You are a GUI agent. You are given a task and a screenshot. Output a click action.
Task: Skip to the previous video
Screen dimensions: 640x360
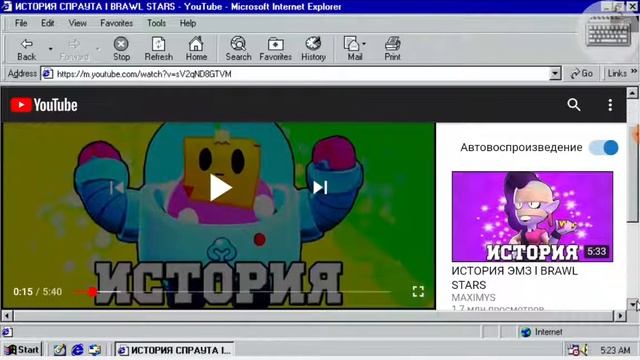(117, 188)
